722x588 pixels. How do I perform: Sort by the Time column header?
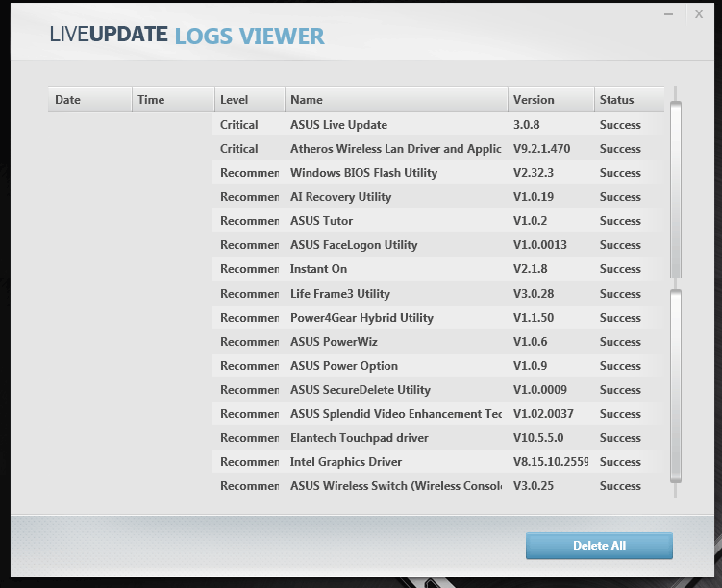click(x=173, y=99)
